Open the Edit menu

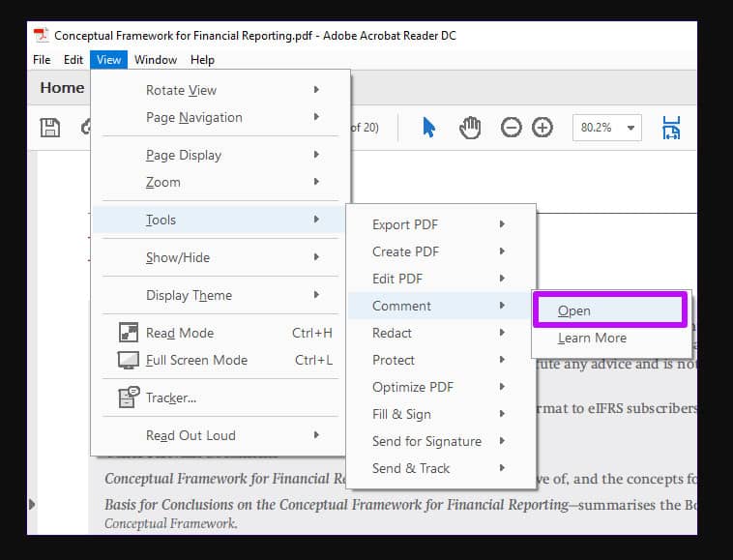[73, 60]
